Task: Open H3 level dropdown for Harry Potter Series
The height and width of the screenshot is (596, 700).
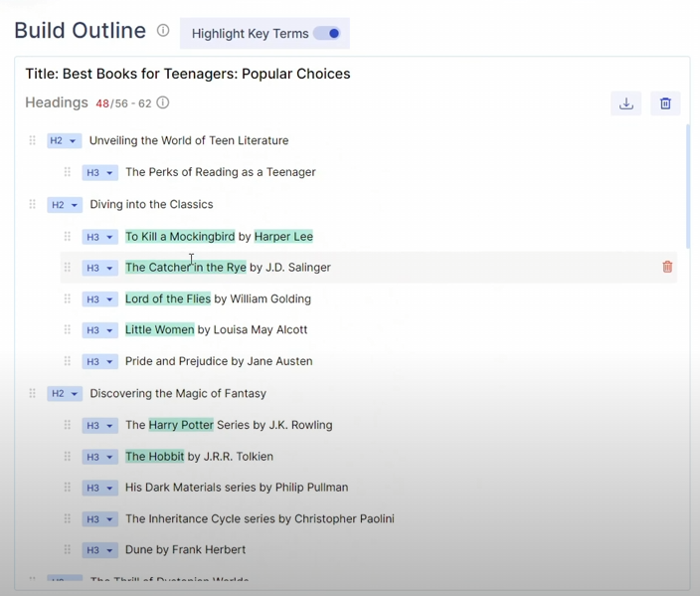Action: pos(100,426)
